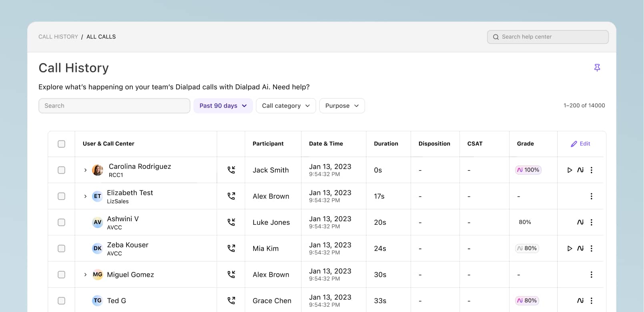
Task: Click the Date & Time column header
Action: coord(326,144)
